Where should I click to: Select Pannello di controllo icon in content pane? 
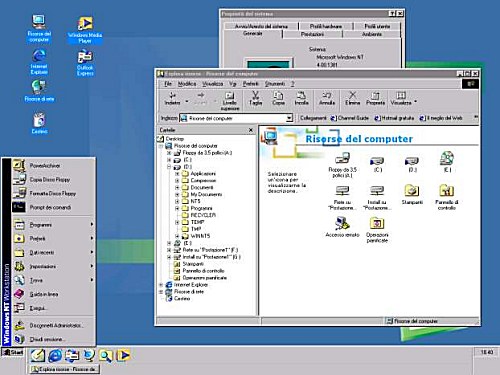coord(447,197)
